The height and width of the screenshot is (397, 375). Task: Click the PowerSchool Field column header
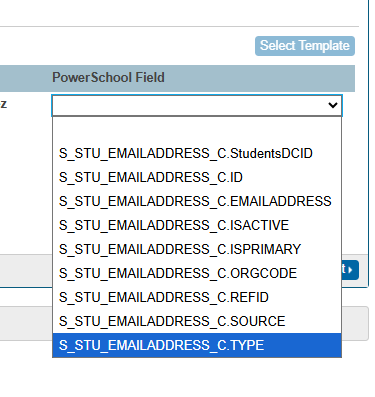(x=108, y=78)
